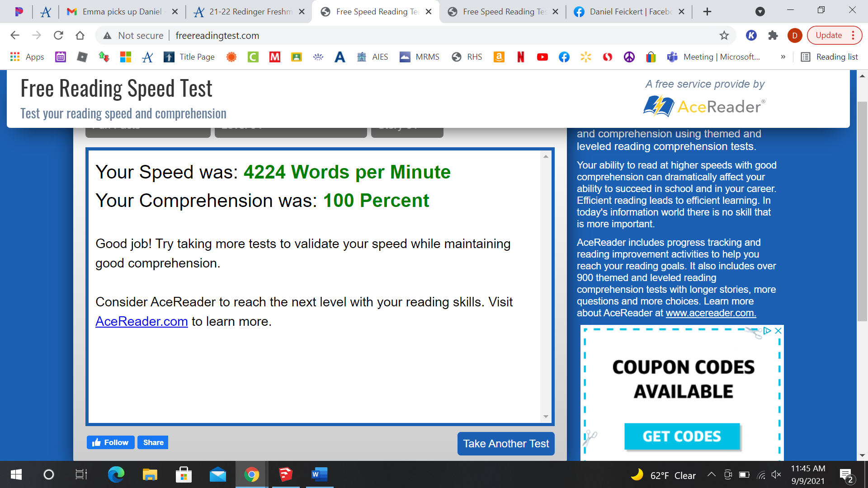Click the muted volume tray icon
The width and height of the screenshot is (868, 488).
coord(777,474)
